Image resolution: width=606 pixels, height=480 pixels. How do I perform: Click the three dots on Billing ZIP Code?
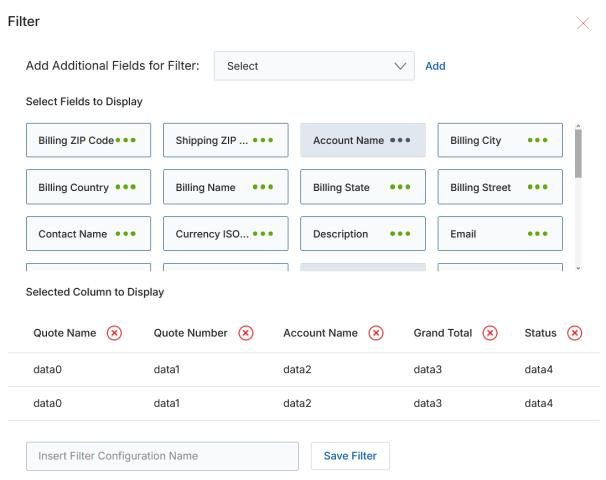(x=126, y=140)
